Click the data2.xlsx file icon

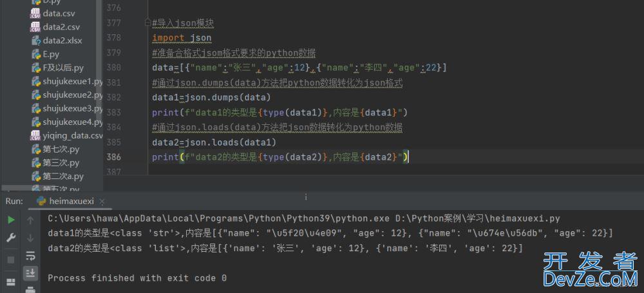point(35,41)
